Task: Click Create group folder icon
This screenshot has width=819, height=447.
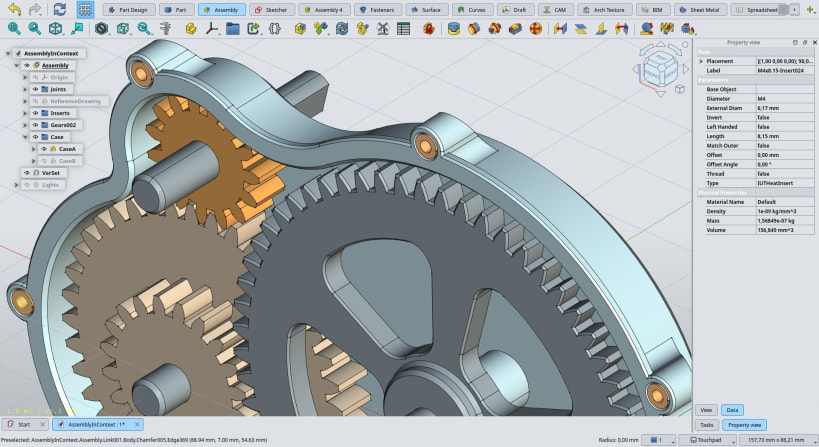Action: [x=233, y=29]
